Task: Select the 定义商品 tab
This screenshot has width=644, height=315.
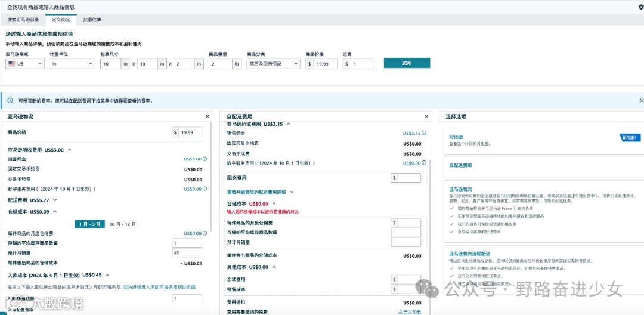Action: 61,20
